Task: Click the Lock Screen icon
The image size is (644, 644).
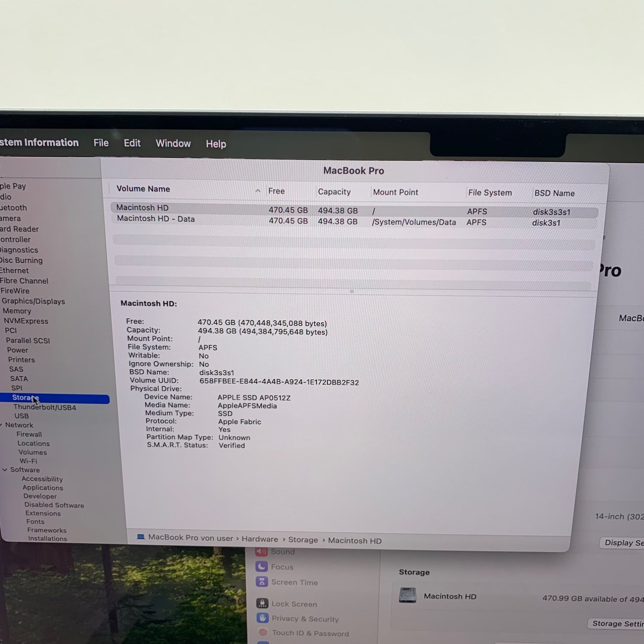Action: 262,603
